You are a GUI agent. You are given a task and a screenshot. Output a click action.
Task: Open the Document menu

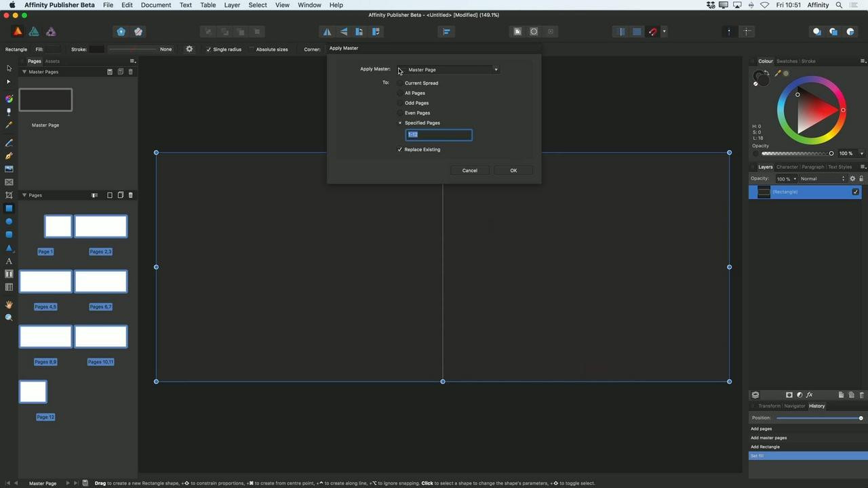(x=156, y=5)
